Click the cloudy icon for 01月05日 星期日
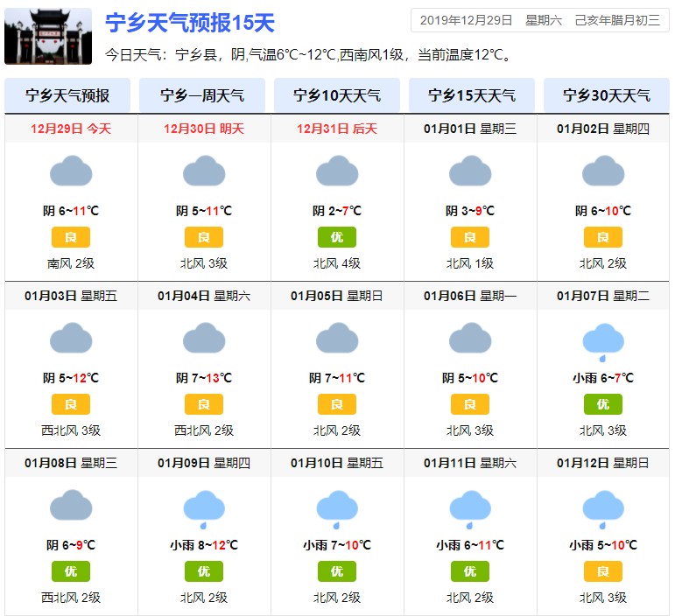Screen dimensions: 675x616 pos(337,338)
